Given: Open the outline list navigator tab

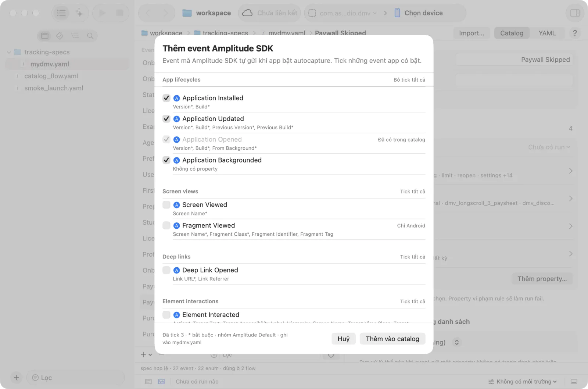Looking at the screenshot, I should tap(75, 36).
